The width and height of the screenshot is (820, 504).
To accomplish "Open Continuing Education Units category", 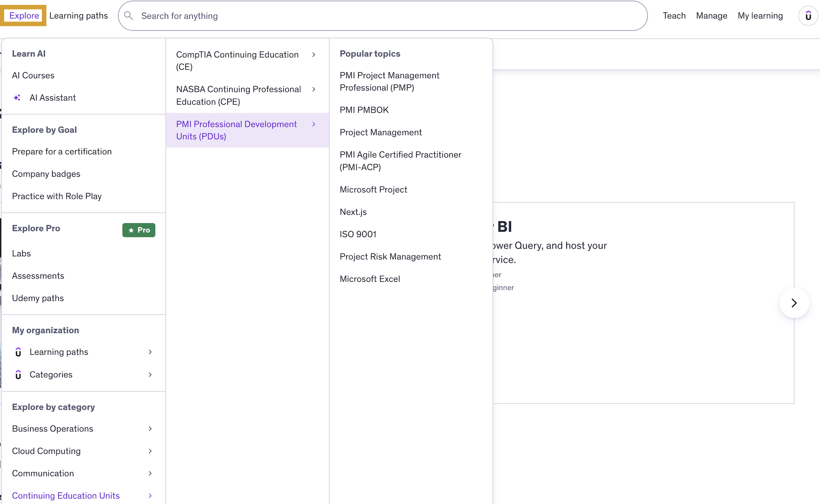I will 66,496.
